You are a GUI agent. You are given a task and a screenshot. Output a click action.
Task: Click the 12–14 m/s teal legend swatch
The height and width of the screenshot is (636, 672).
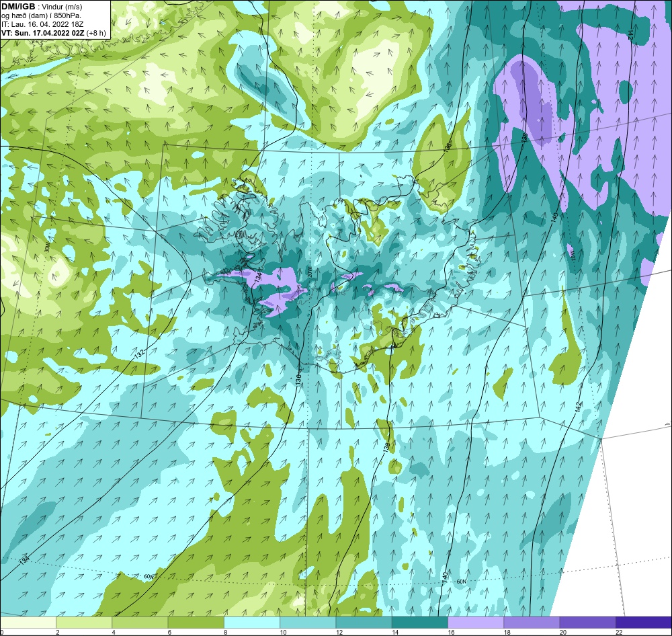point(364,622)
